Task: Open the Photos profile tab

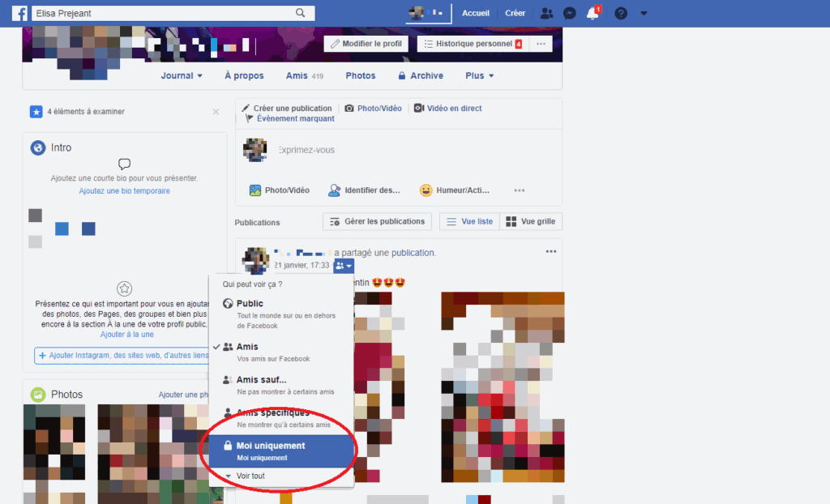Action: tap(360, 75)
